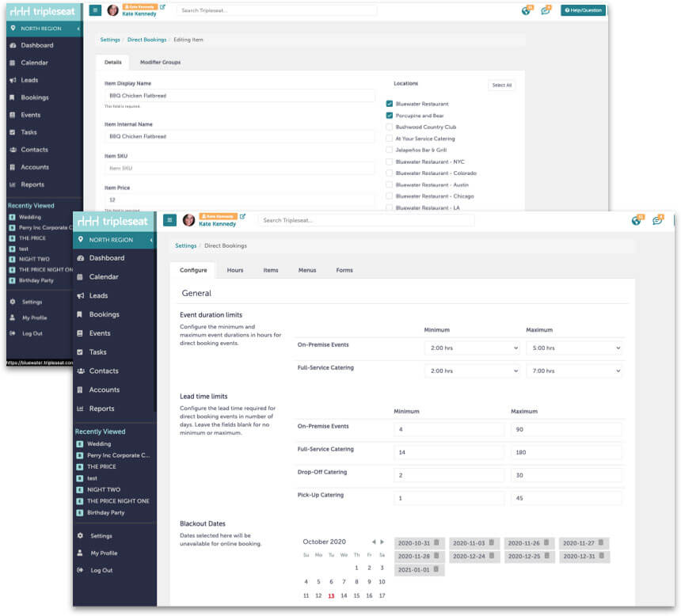The width and height of the screenshot is (681, 616).
Task: Delete blackout date 2020-10-31 trash icon
Action: tap(436, 542)
